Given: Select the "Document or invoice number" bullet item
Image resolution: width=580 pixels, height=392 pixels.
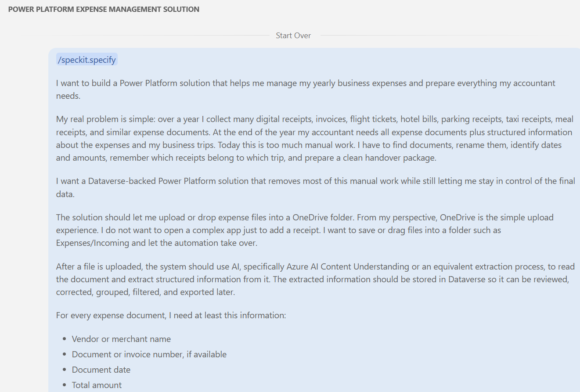Looking at the screenshot, I should click(149, 354).
